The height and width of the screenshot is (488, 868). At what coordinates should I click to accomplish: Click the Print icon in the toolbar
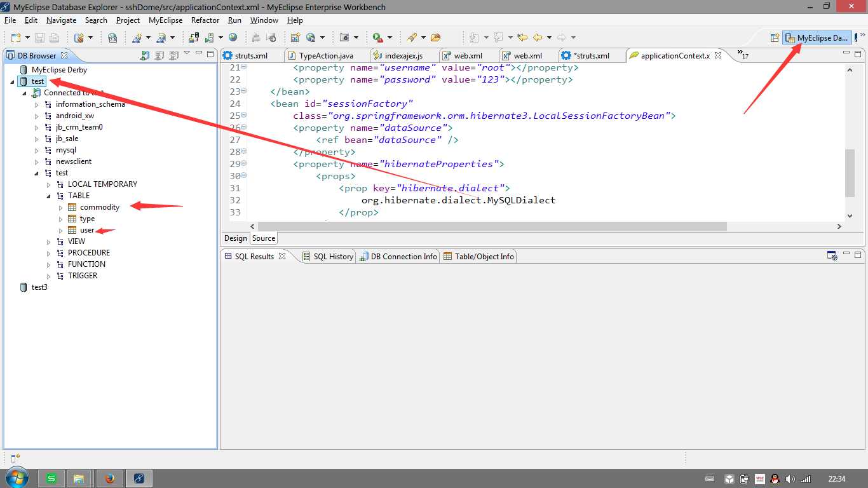[x=54, y=37]
